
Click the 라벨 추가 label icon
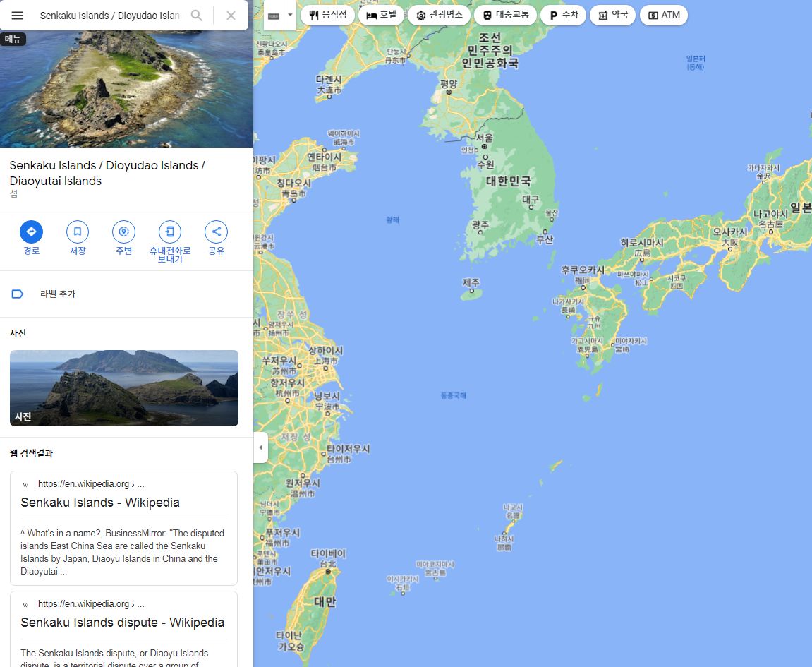point(17,294)
